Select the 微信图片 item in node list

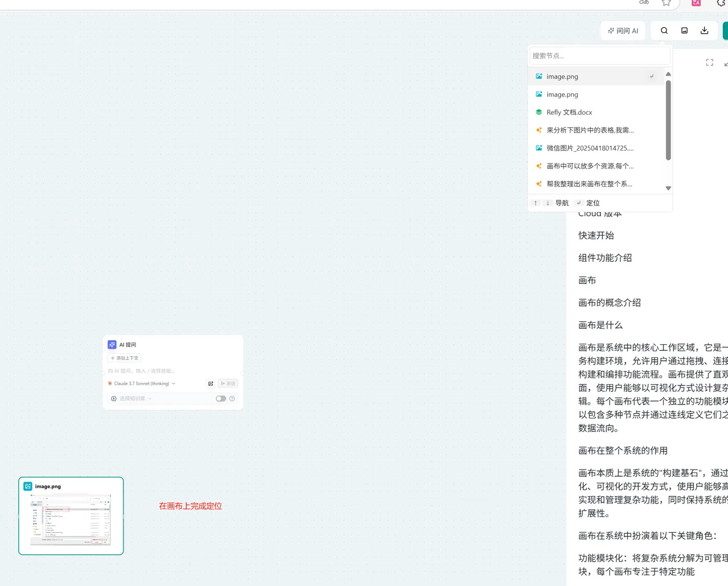pos(589,148)
